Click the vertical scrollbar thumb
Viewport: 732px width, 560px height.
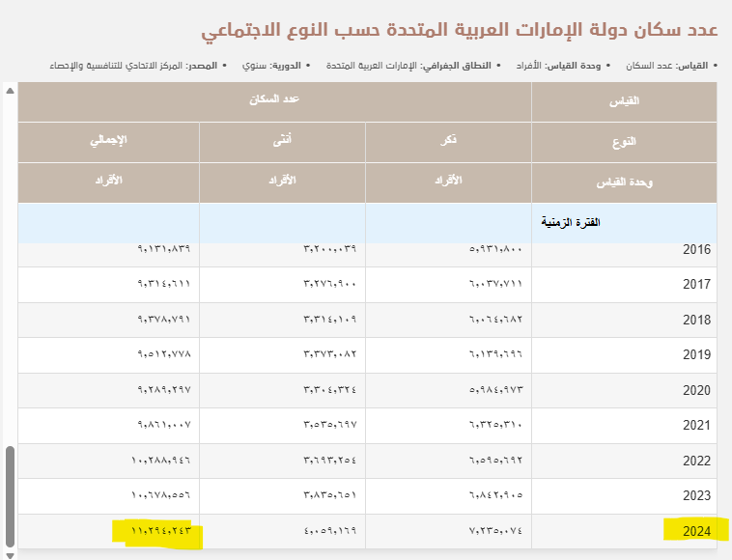click(10, 496)
